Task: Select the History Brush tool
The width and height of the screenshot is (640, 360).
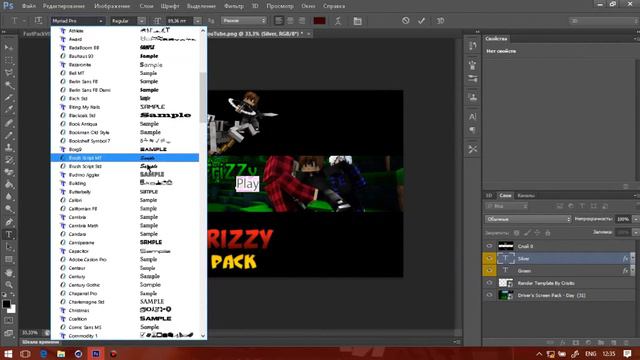Action: [9, 160]
